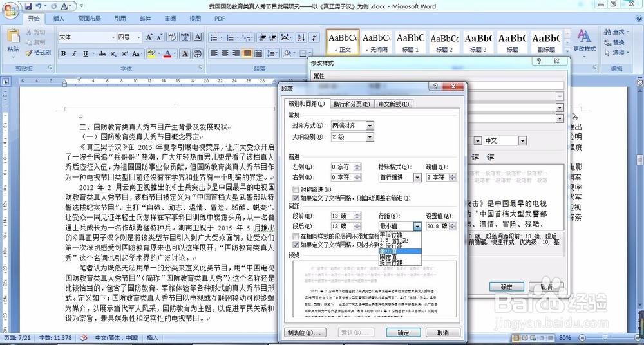Click the Numbering list icon

click(231, 37)
